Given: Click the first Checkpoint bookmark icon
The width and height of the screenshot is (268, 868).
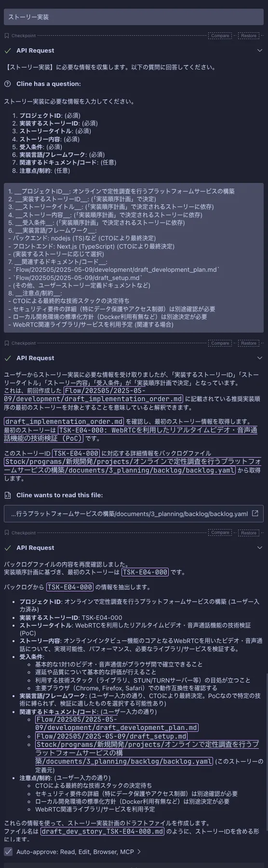Looking at the screenshot, I should (x=7, y=36).
